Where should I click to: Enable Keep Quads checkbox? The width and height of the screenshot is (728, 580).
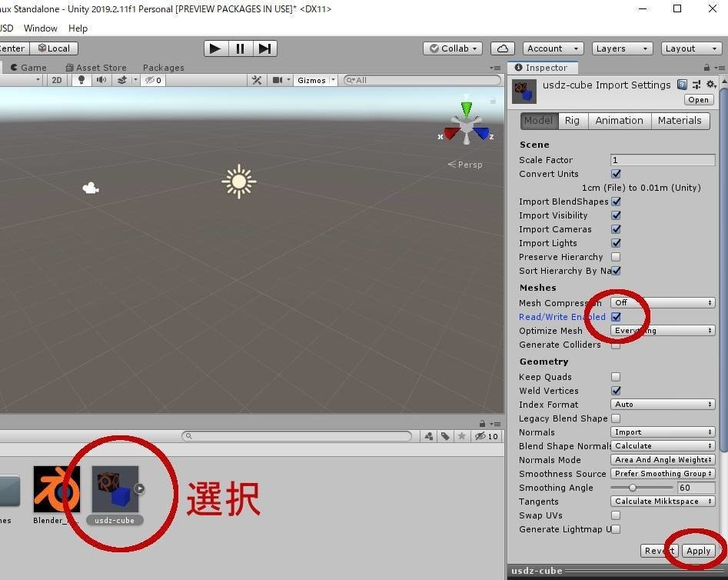tap(616, 377)
